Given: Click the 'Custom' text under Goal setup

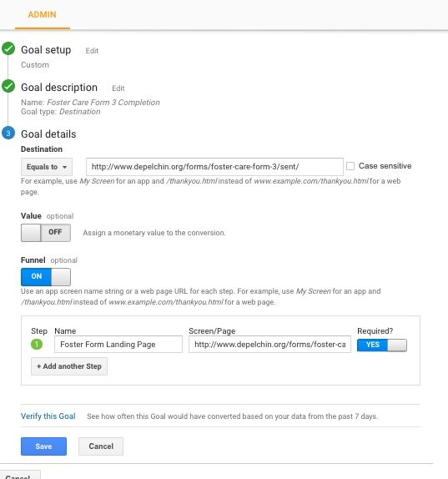Looking at the screenshot, I should pyautogui.click(x=35, y=65).
